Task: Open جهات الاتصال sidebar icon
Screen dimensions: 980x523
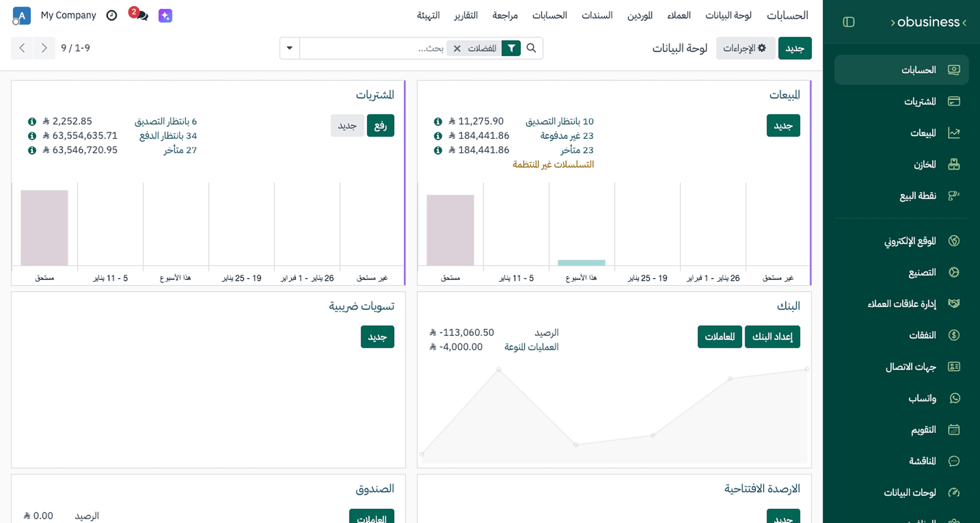Action: tap(954, 366)
